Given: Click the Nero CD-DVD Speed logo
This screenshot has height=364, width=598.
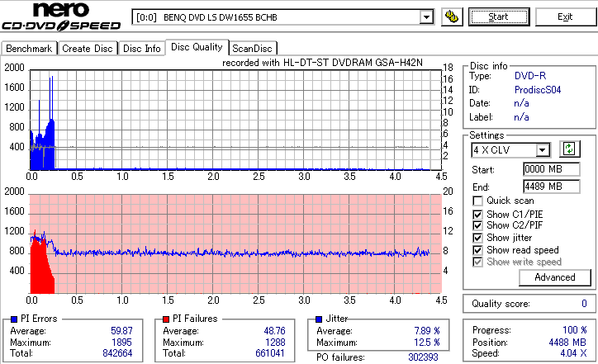Looking at the screenshot, I should tap(61, 16).
